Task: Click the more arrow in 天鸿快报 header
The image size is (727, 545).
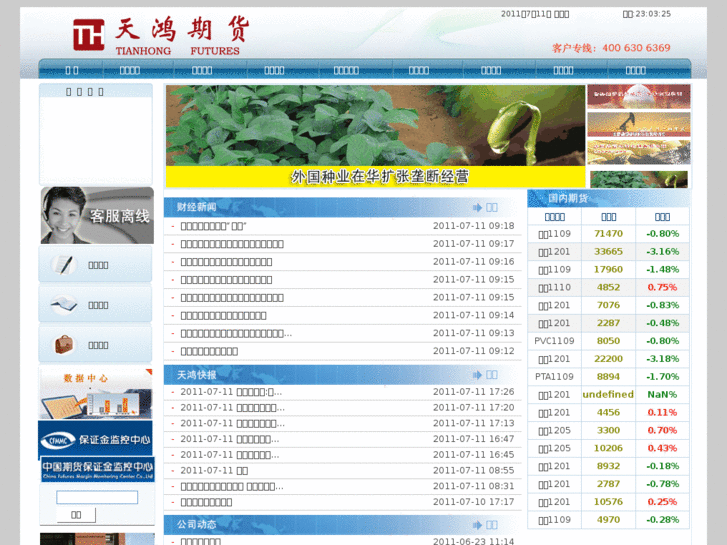Action: click(485, 375)
